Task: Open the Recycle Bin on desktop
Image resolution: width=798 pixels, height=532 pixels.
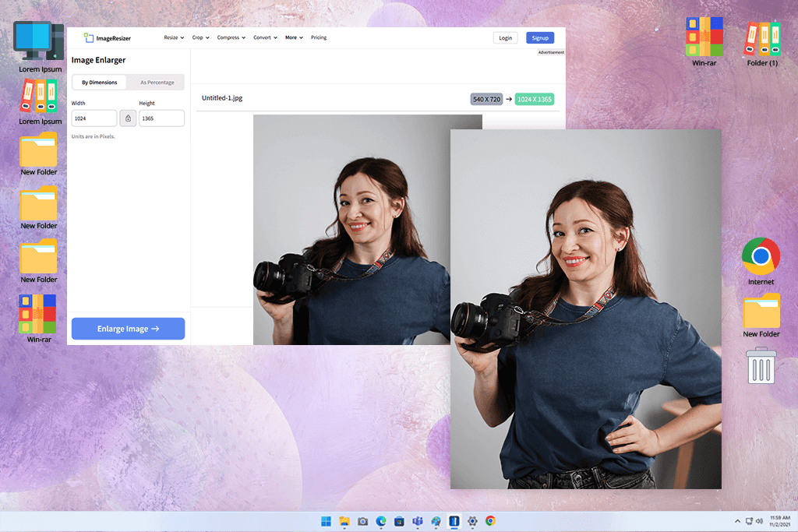Action: (761, 365)
